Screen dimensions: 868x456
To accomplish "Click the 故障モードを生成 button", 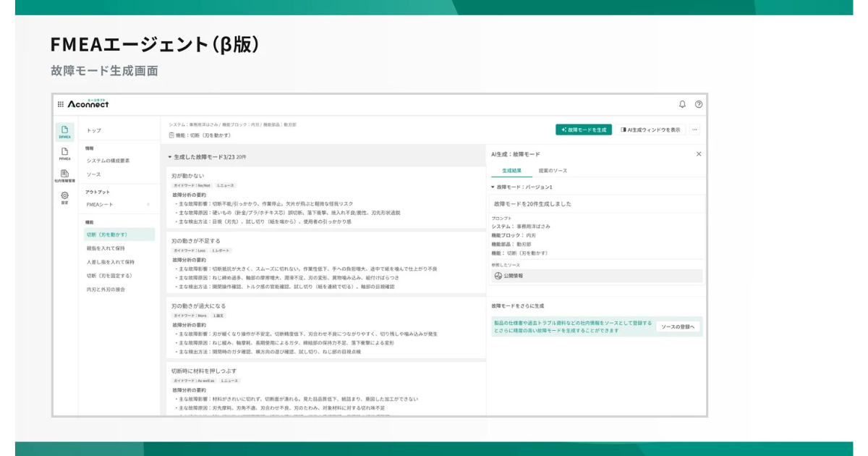I will [x=583, y=130].
